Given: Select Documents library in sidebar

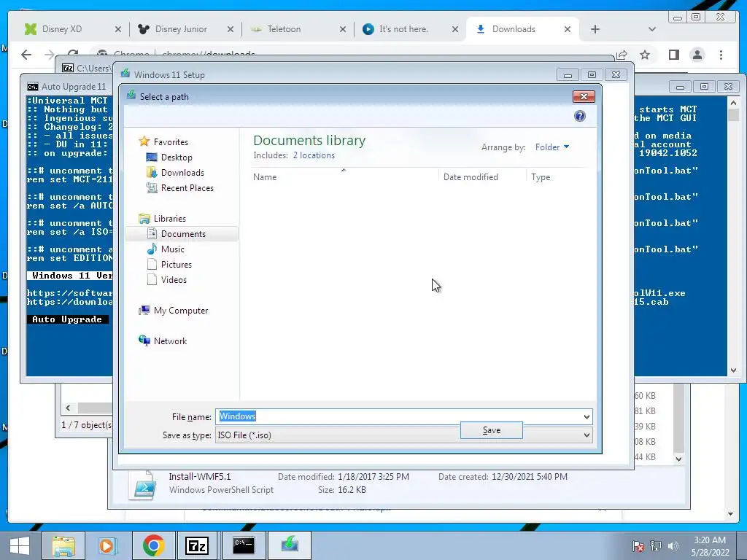Looking at the screenshot, I should coord(182,234).
